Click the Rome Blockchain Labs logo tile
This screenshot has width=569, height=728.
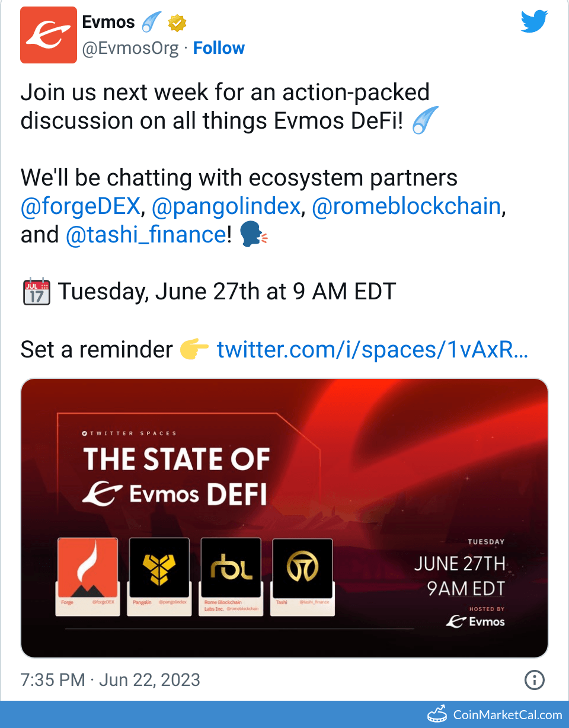pos(231,567)
